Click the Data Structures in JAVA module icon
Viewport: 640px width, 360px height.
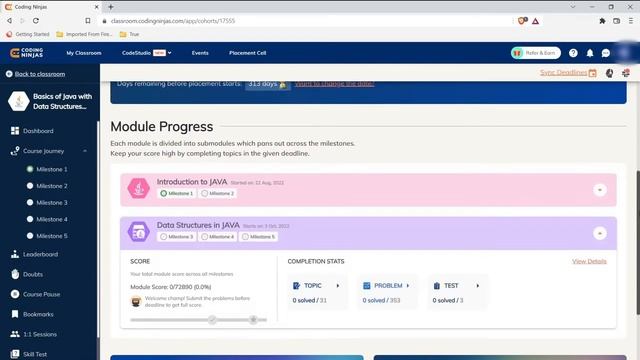click(x=139, y=232)
